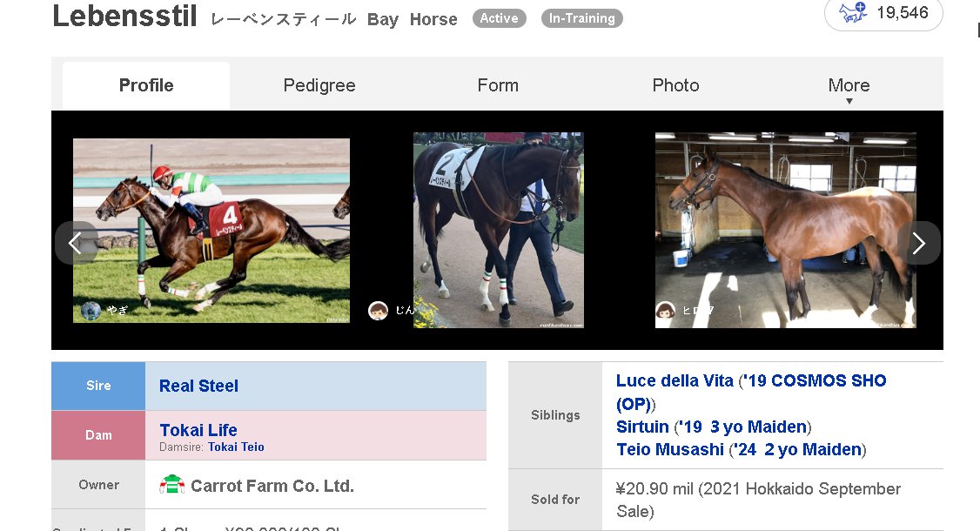Click the '19 COSMOS SHO (OP) race link

click(751, 392)
